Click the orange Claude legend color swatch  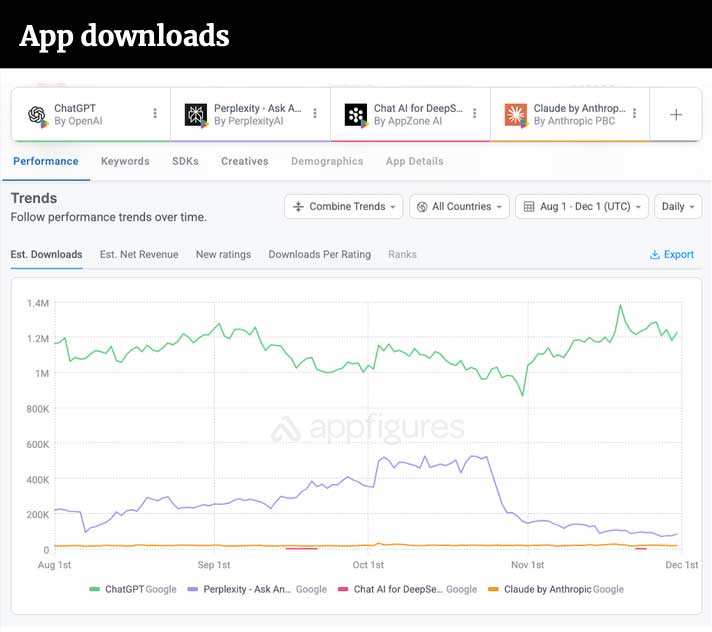point(494,589)
